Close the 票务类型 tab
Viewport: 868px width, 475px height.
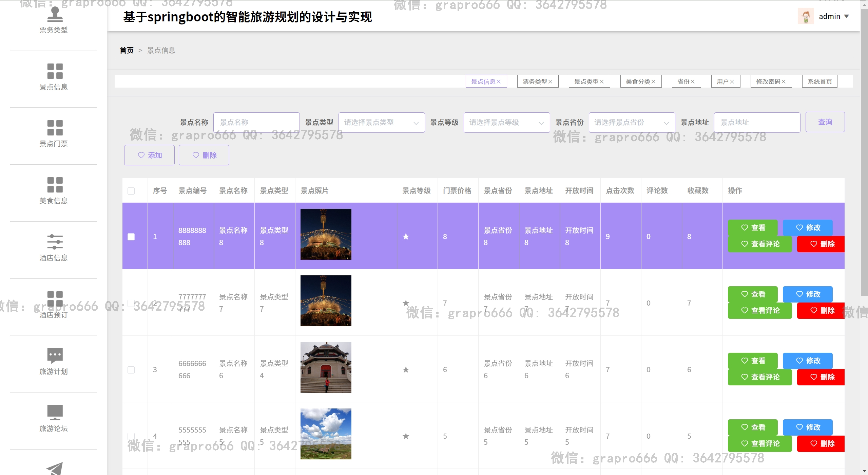(x=550, y=81)
